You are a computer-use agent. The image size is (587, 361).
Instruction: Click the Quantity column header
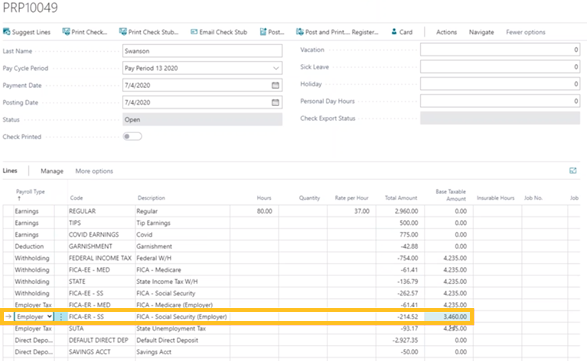point(309,198)
